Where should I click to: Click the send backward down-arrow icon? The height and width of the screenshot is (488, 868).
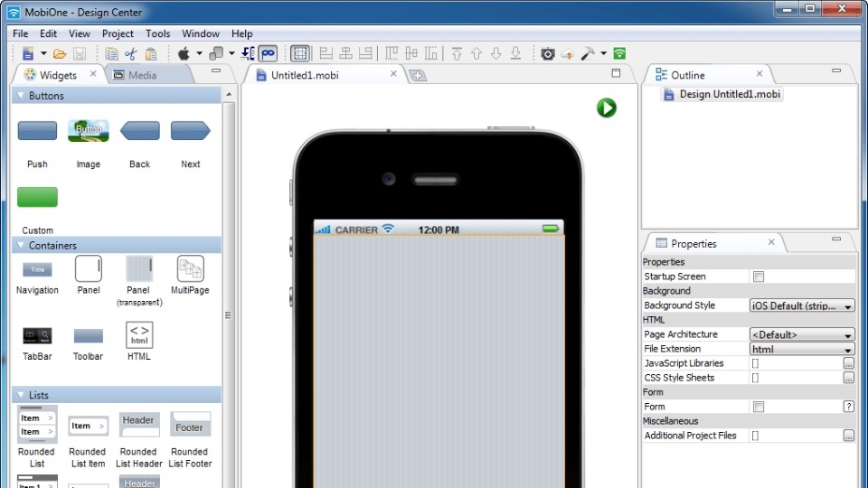tap(496, 53)
